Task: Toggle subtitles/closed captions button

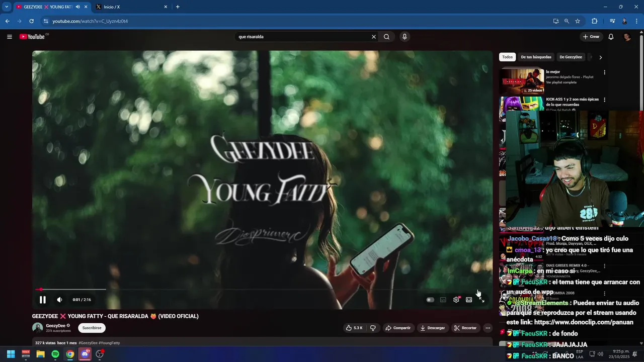Action: (x=443, y=300)
